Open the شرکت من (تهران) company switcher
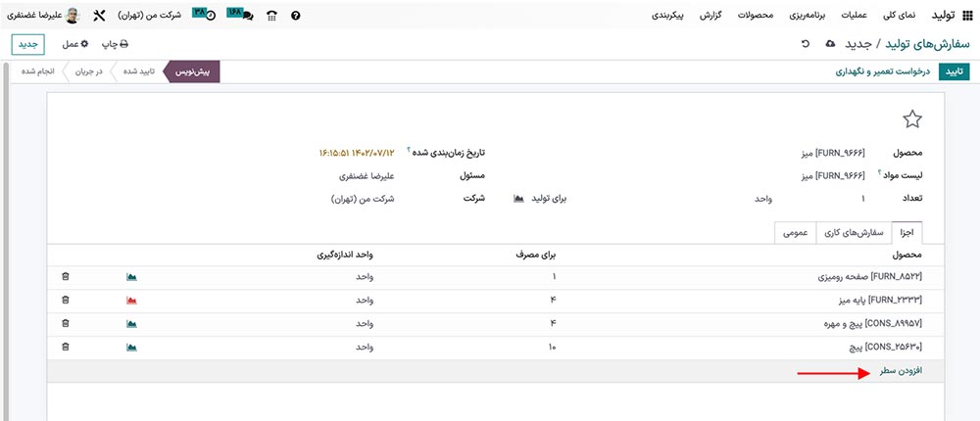980x421 pixels. pyautogui.click(x=149, y=16)
